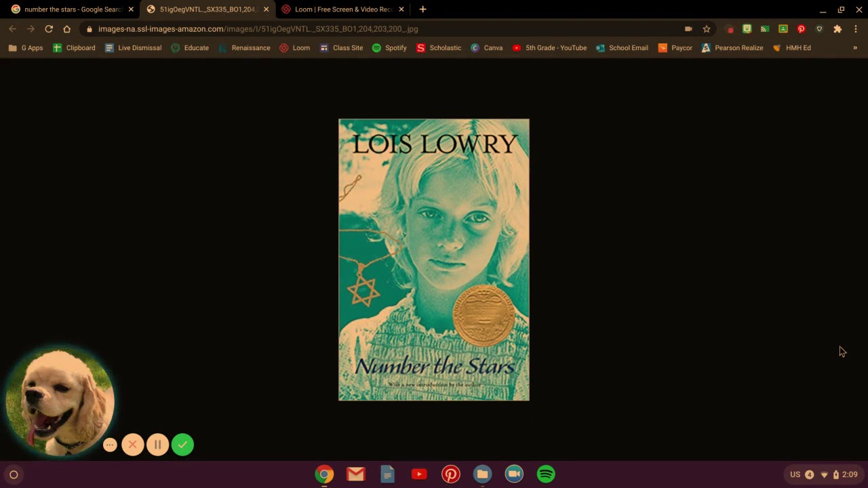This screenshot has height=488, width=868.
Task: Open the Extensions puzzle piece menu
Action: 837,29
